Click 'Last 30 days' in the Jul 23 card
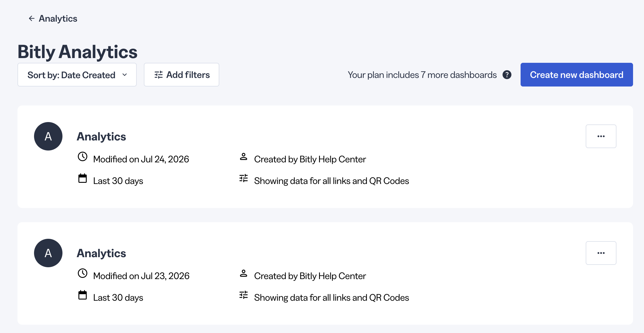The height and width of the screenshot is (333, 644). pyautogui.click(x=118, y=298)
